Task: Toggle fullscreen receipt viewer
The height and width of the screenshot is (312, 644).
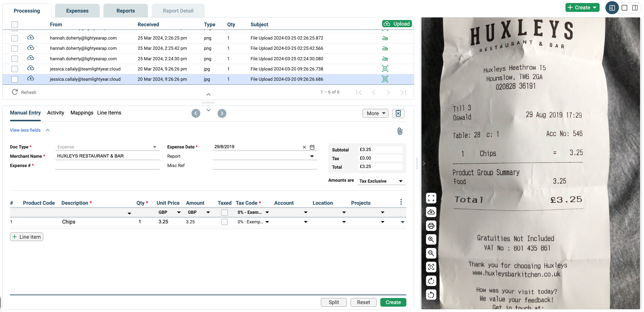Action: pos(431,198)
